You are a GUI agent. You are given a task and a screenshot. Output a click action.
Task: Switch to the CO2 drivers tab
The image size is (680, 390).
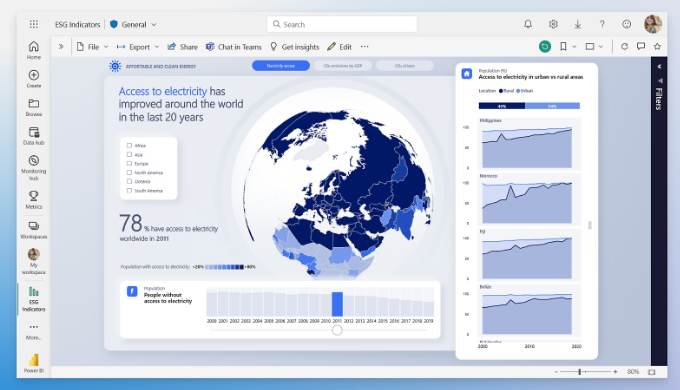(x=405, y=66)
